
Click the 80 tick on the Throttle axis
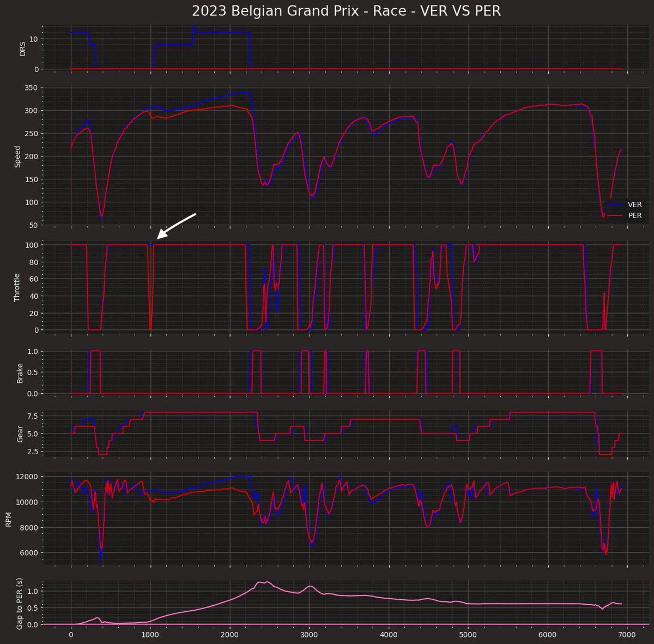pyautogui.click(x=33, y=262)
